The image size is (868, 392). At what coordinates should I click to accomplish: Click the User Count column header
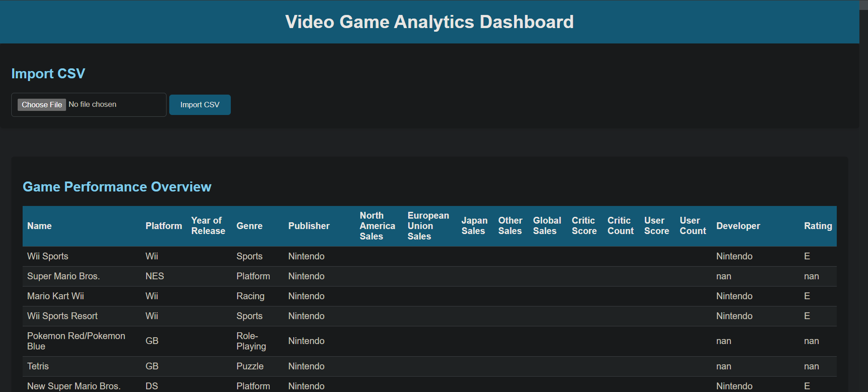[x=693, y=226]
